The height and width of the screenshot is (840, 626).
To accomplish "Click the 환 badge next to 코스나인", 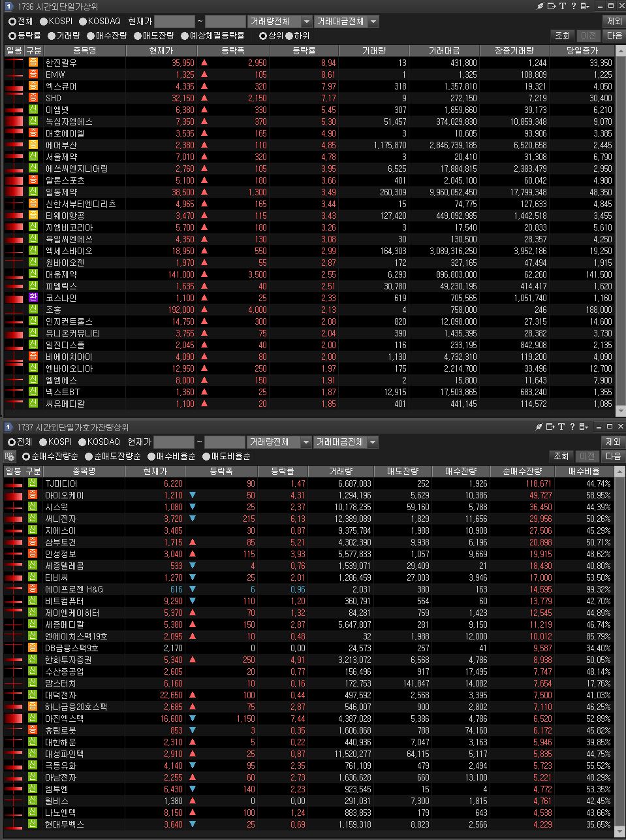I will [33, 298].
